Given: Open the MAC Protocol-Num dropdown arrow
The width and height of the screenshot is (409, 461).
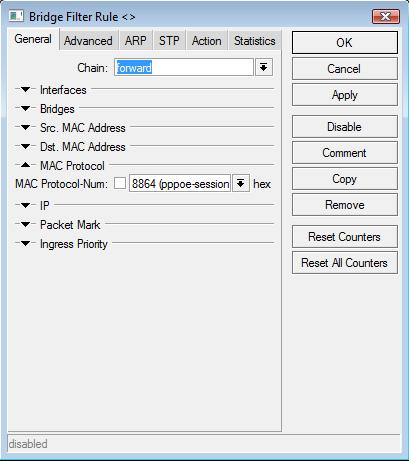Looking at the screenshot, I should [x=241, y=183].
